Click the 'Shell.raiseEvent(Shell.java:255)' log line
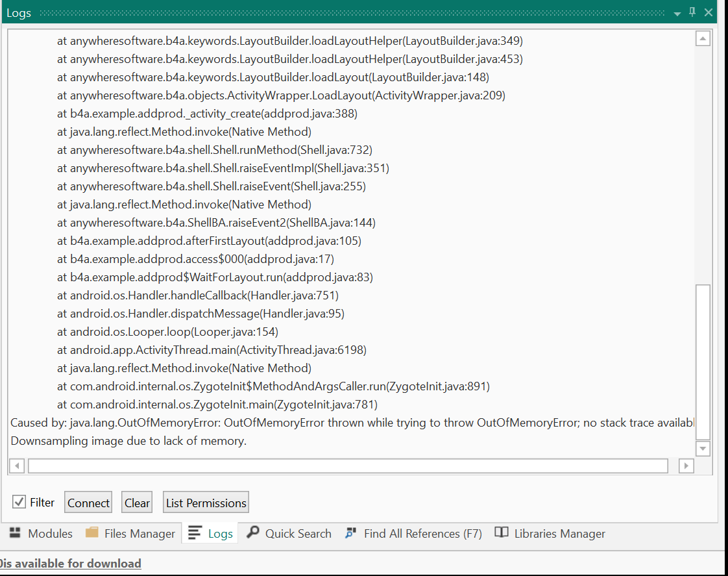Screen dimensions: 728x576 [x=212, y=186]
